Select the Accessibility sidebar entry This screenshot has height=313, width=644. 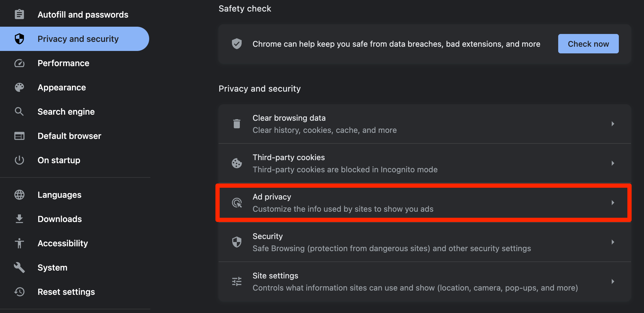pos(63,243)
